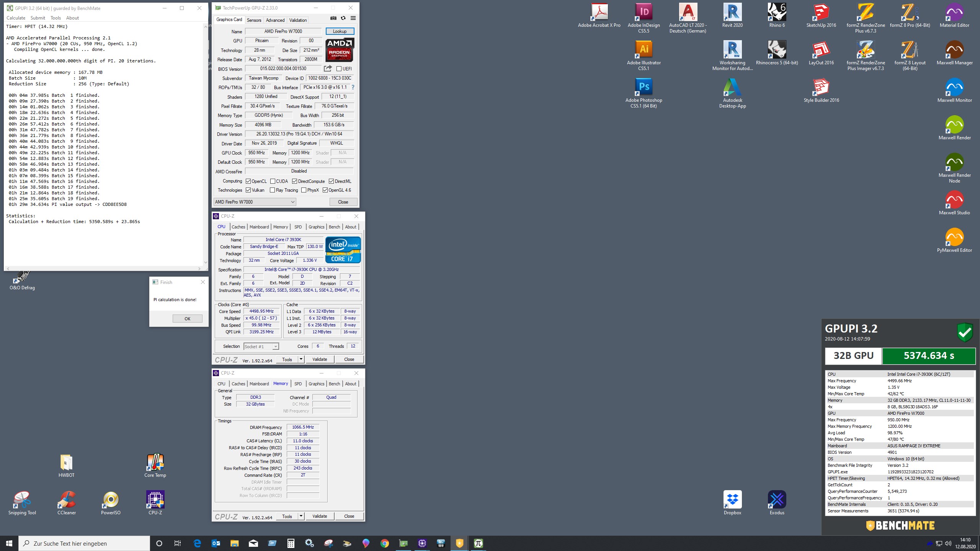Click BenchMate shield icon in taskbar
This screenshot has height=551, width=980.
[x=459, y=543]
